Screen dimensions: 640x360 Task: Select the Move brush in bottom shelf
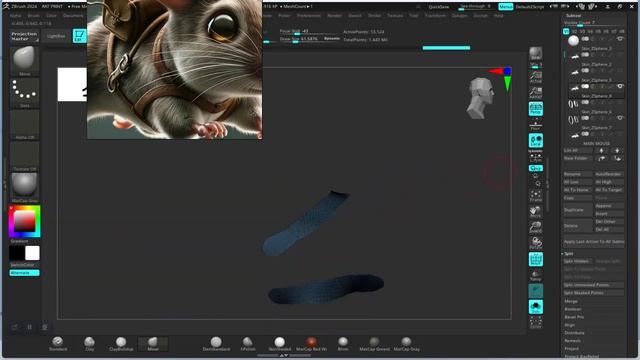pos(153,343)
